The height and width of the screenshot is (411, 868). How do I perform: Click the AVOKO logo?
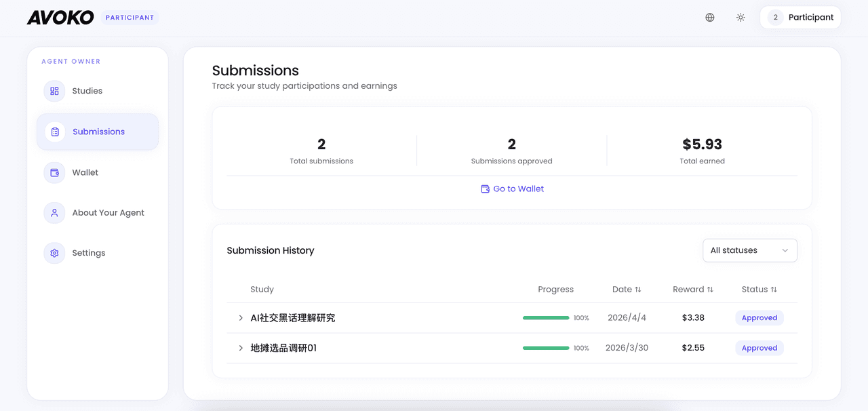pyautogui.click(x=60, y=18)
